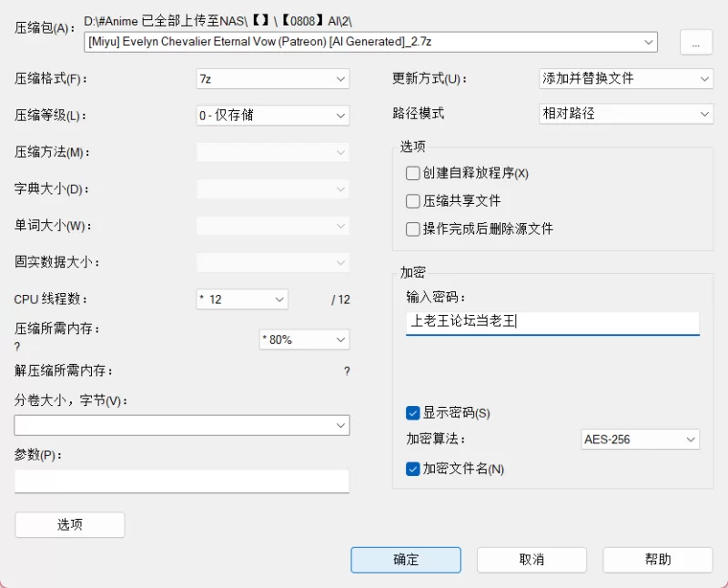Screen dimensions: 728x588
Task: Click the disabled 单词大小(W) dropdown
Action: (272, 227)
